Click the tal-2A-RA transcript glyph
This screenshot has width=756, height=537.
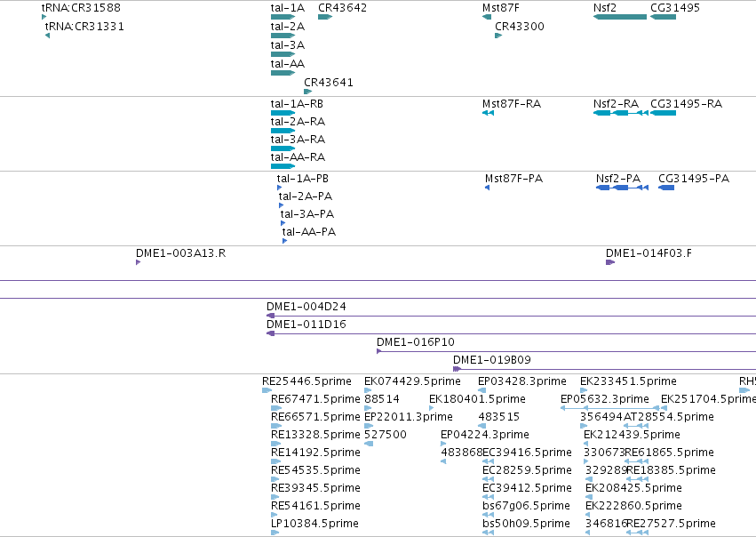(x=283, y=131)
